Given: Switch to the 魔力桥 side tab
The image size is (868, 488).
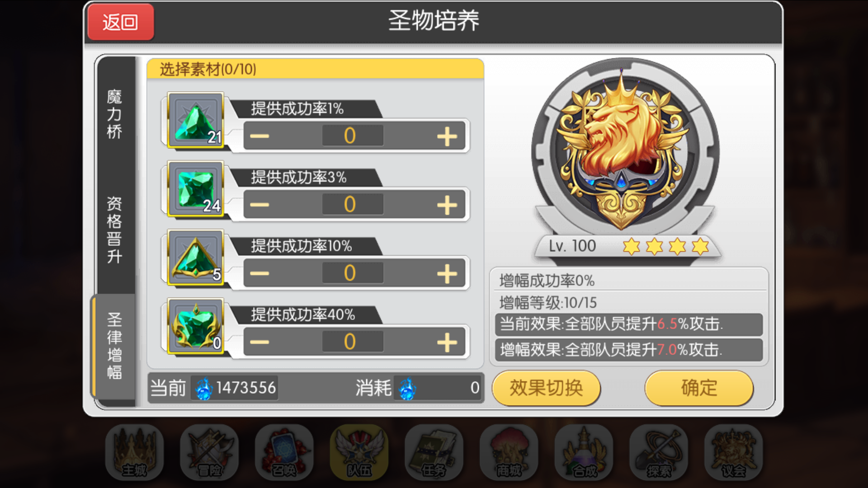Looking at the screenshot, I should pos(115,114).
